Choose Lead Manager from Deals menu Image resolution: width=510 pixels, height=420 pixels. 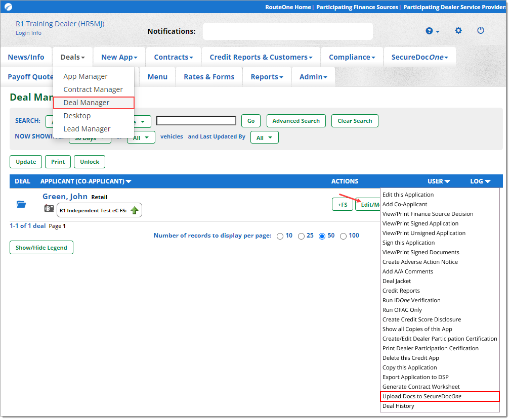click(87, 129)
